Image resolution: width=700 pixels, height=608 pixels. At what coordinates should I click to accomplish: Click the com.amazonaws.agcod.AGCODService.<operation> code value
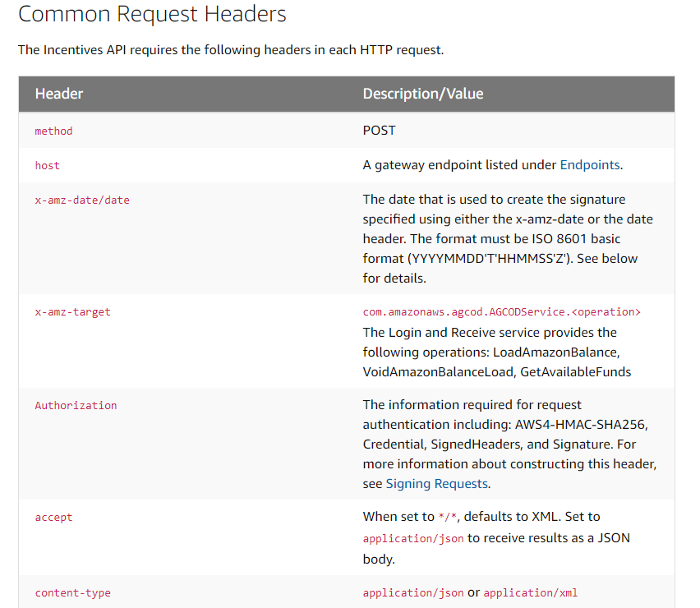(501, 312)
